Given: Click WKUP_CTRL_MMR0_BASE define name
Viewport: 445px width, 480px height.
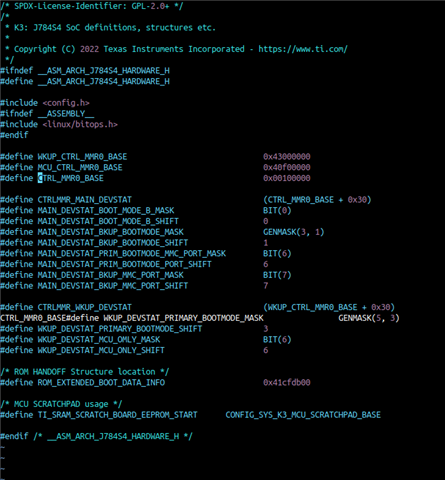Looking at the screenshot, I should pyautogui.click(x=82, y=157).
